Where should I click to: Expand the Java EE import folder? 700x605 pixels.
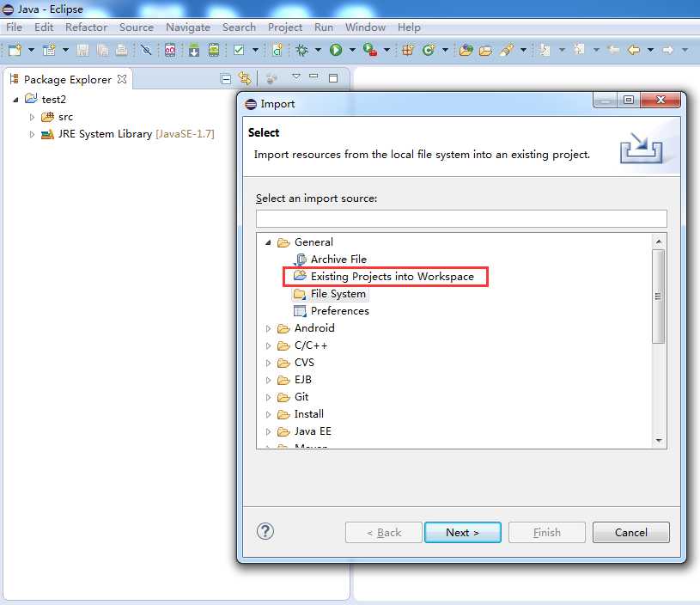pyautogui.click(x=268, y=431)
